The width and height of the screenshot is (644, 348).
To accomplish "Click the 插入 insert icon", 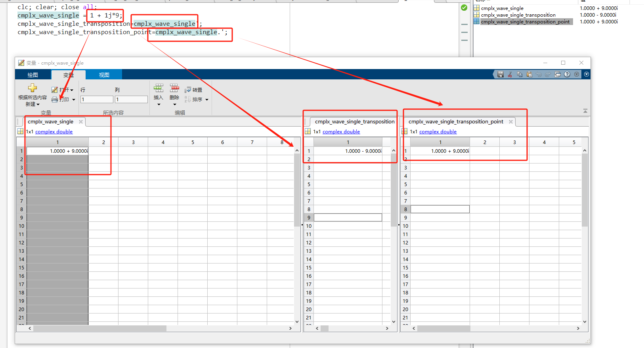I will (159, 88).
